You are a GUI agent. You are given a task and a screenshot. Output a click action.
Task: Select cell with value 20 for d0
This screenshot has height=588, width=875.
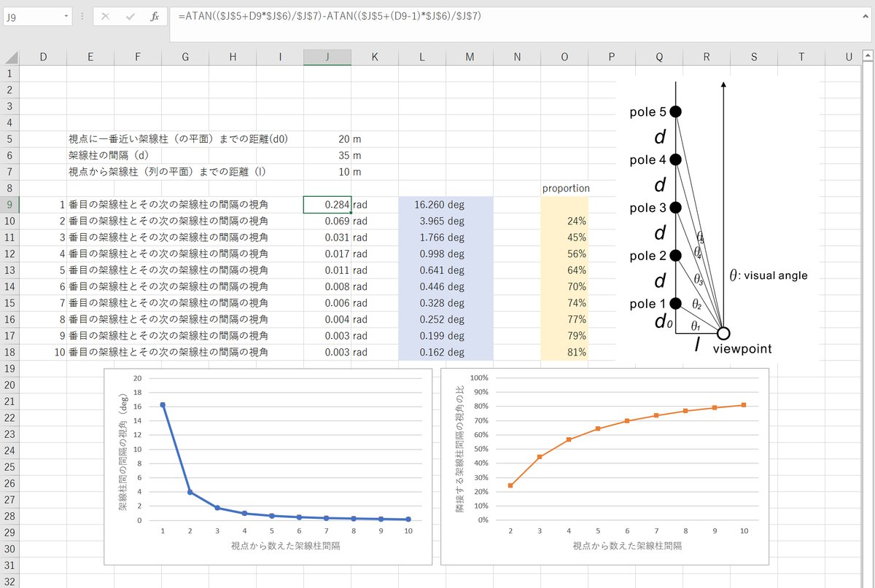[x=327, y=139]
